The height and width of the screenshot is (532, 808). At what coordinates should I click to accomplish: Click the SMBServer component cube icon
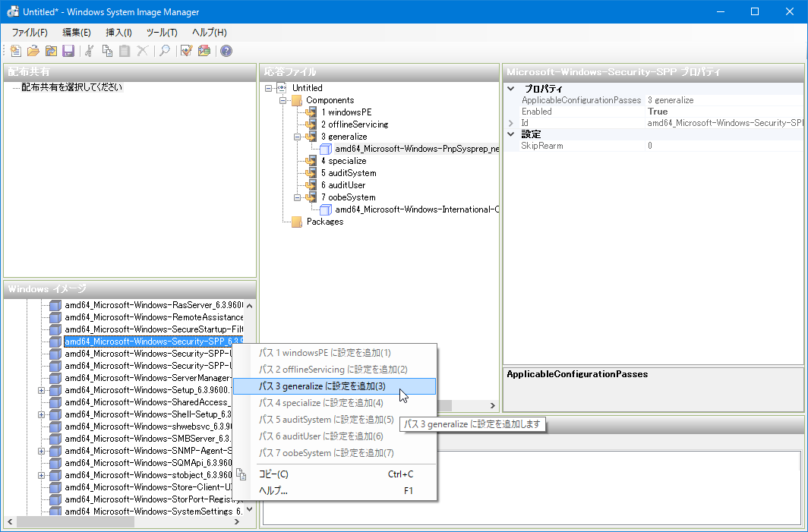coord(55,439)
